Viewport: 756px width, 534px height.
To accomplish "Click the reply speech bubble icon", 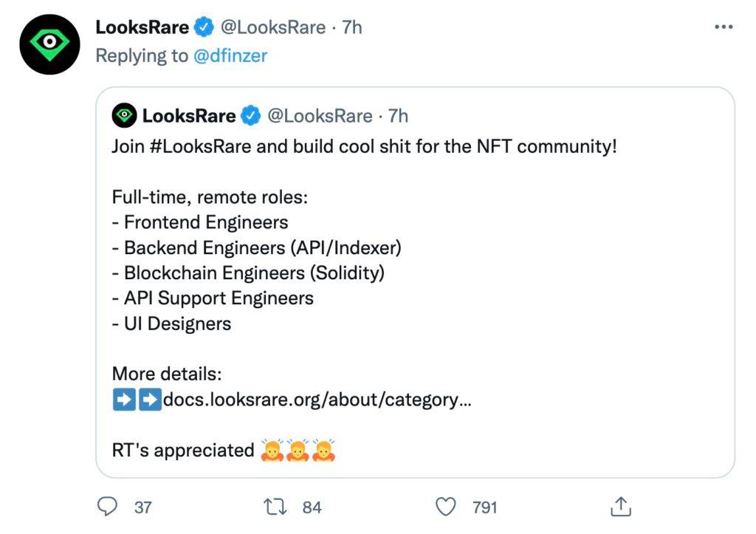I will click(108, 507).
